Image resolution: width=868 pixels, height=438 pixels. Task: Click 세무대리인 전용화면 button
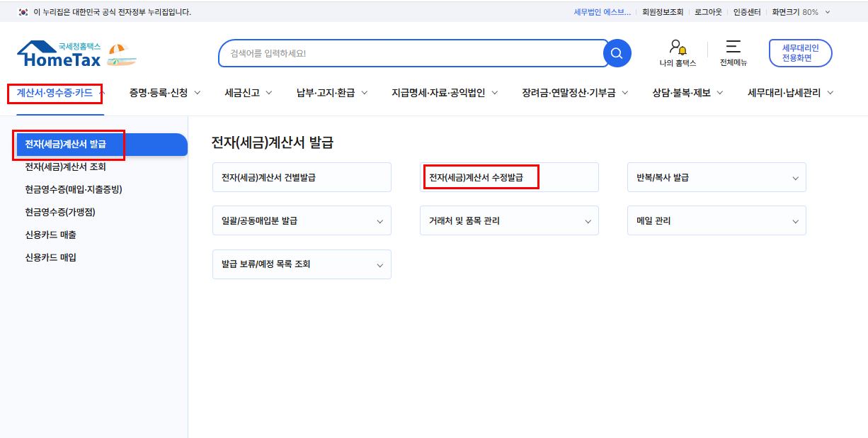pyautogui.click(x=800, y=53)
